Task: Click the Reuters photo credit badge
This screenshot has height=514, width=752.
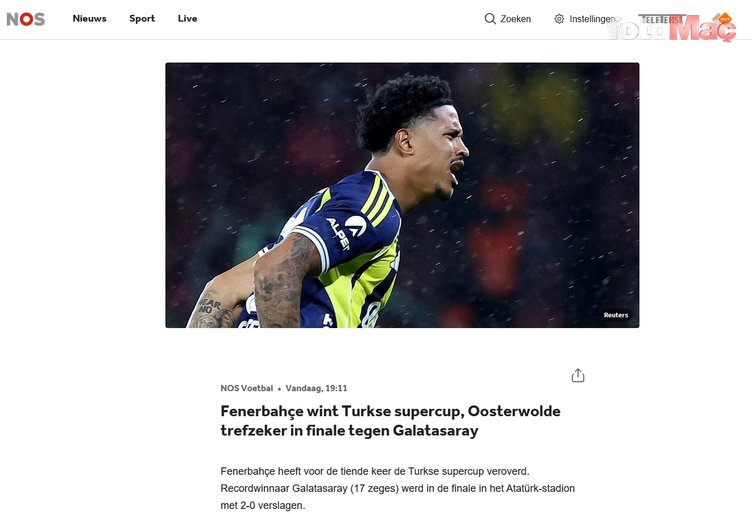Action: 616,315
